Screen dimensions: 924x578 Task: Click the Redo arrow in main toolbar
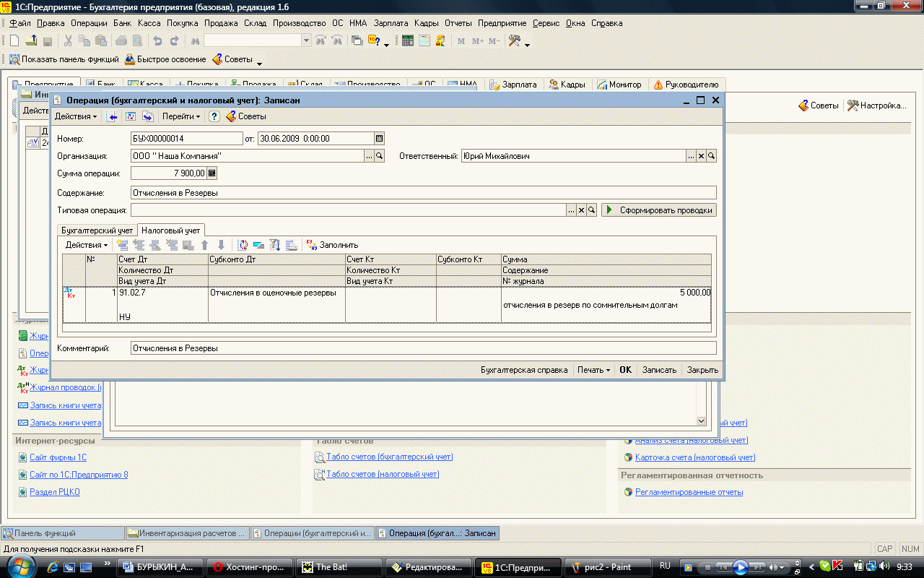174,41
